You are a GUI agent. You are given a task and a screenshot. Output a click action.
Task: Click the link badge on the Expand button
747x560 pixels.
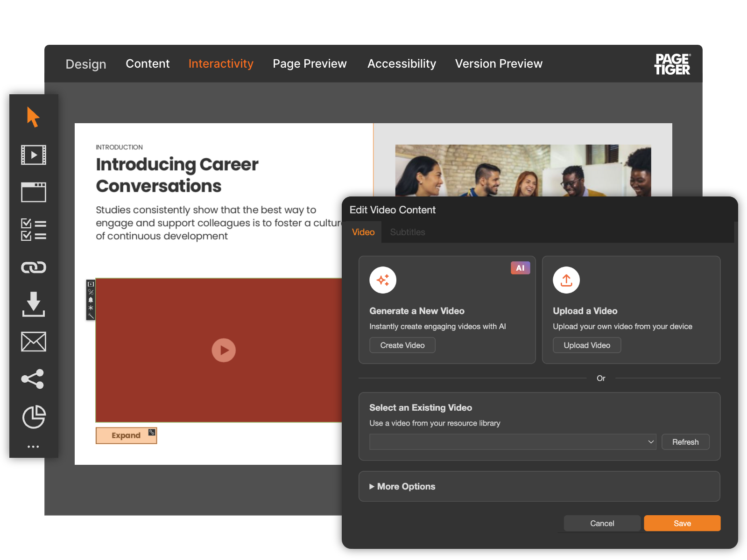152,432
